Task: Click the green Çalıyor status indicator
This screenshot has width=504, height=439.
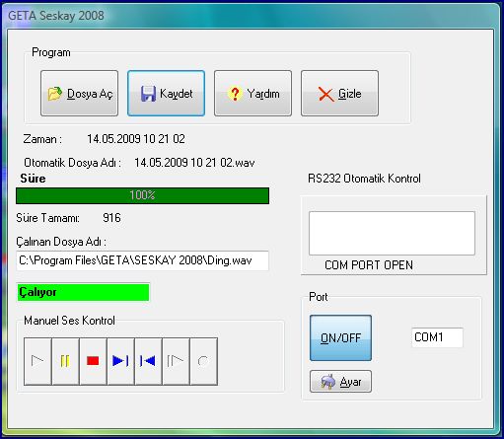Action: tap(83, 292)
